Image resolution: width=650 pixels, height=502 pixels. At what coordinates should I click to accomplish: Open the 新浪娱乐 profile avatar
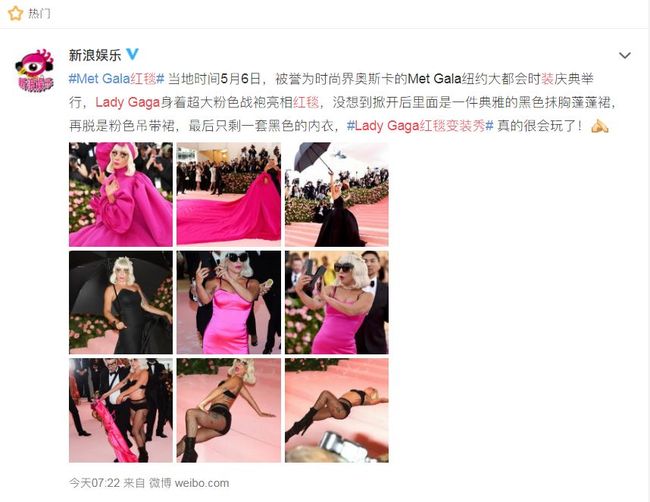click(35, 70)
